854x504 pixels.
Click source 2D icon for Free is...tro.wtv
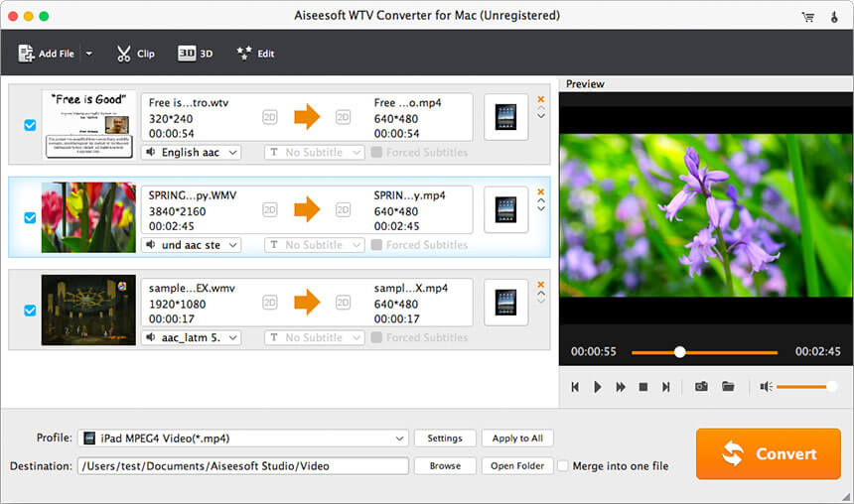coord(269,117)
